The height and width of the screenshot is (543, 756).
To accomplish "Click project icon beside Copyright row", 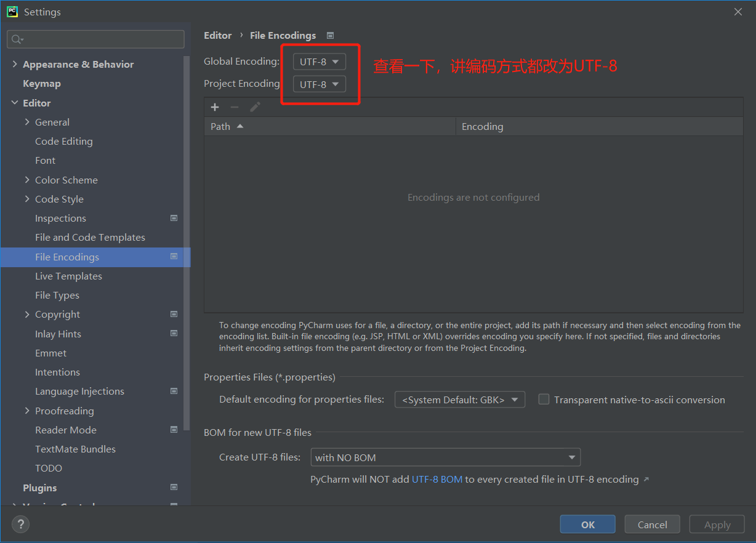I will (174, 314).
